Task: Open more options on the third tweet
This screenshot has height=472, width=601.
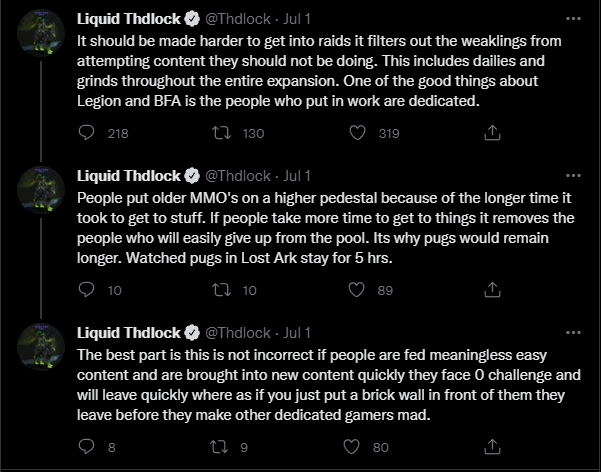Action: (571, 332)
